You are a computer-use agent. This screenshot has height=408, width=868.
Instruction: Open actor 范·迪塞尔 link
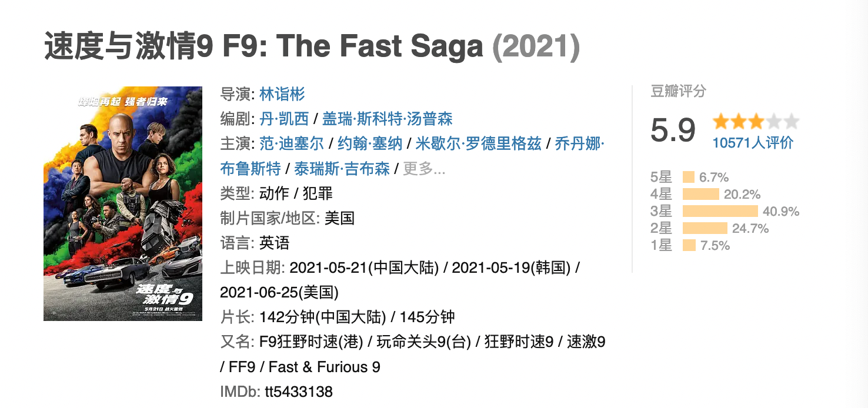pyautogui.click(x=292, y=143)
